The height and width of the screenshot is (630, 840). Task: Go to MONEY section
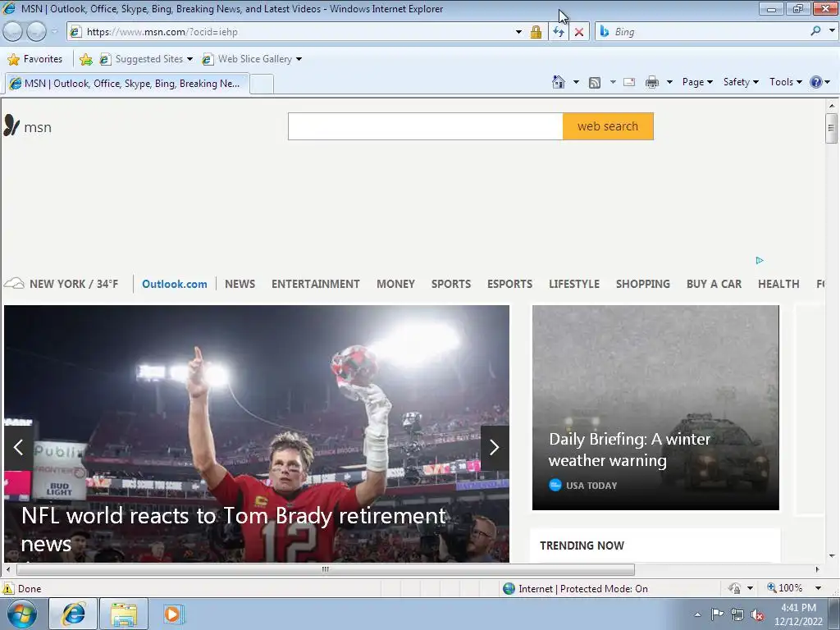(395, 284)
